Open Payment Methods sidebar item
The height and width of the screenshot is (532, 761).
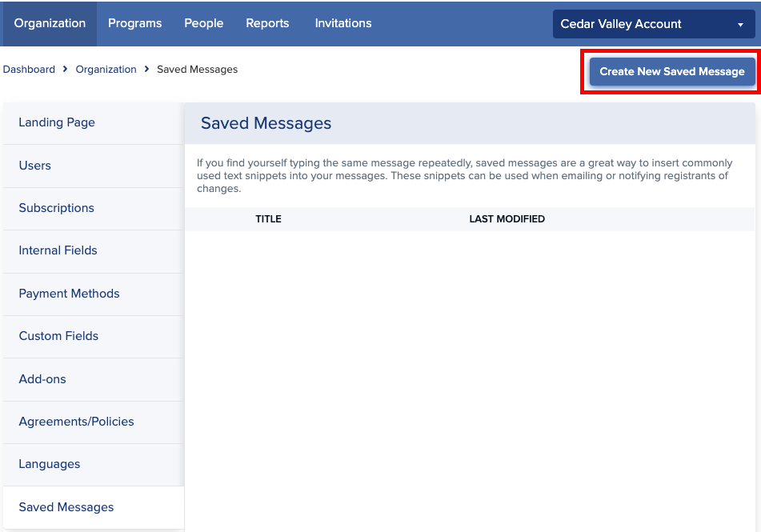(94, 294)
